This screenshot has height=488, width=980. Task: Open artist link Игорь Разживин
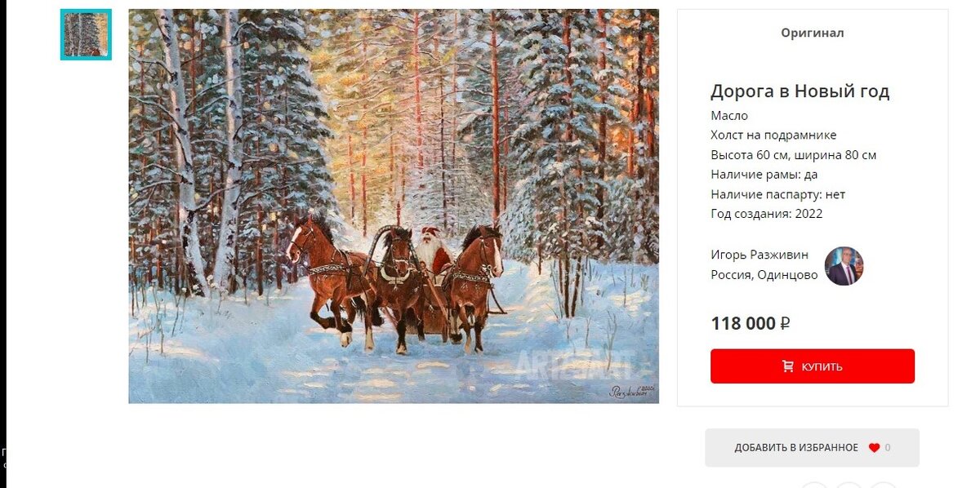tap(759, 255)
